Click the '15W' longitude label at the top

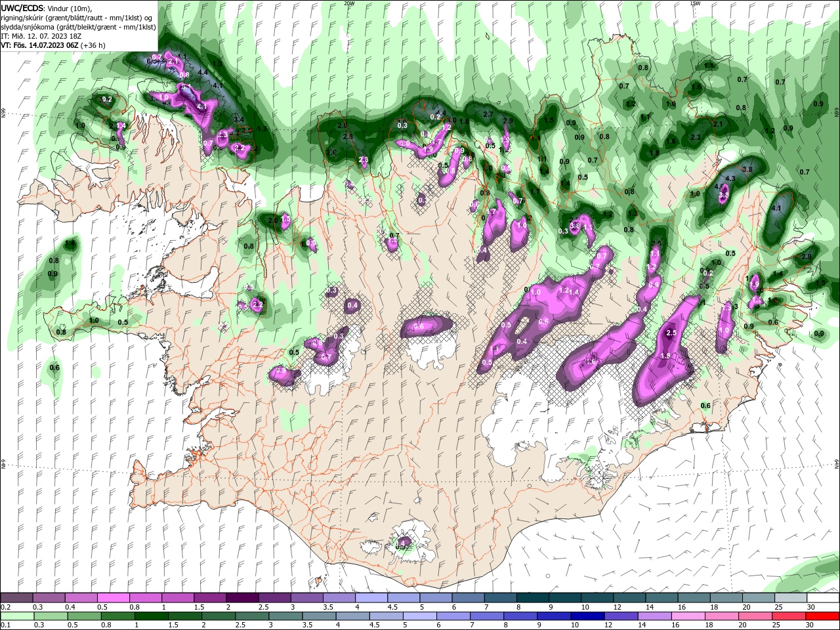click(695, 3)
